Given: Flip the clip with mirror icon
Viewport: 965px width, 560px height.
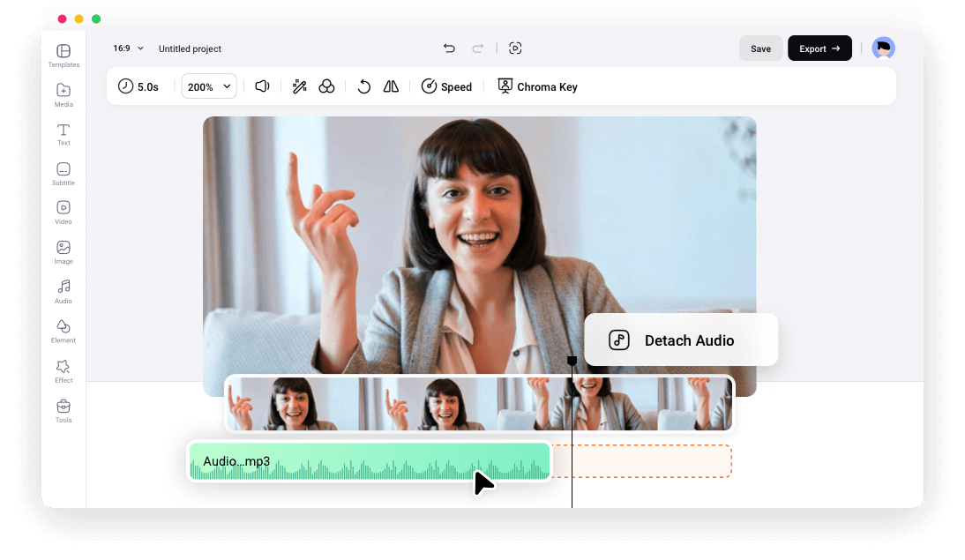Looking at the screenshot, I should (391, 86).
